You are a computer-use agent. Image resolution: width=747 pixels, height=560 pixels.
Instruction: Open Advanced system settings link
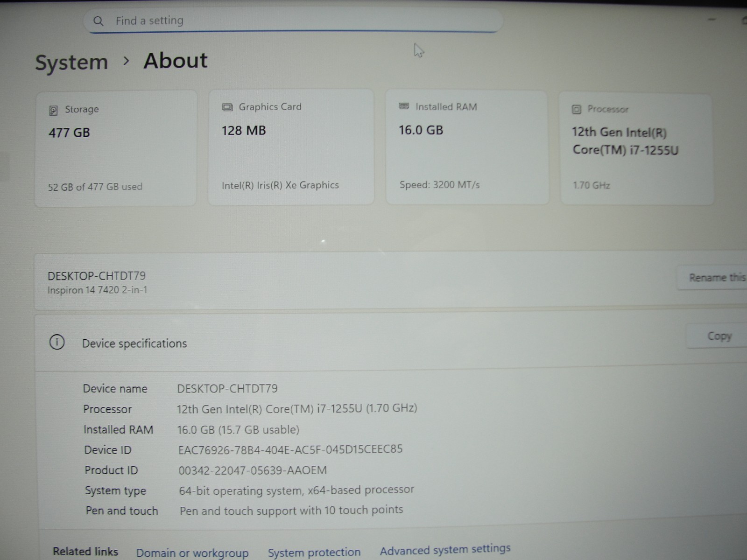coord(445,549)
